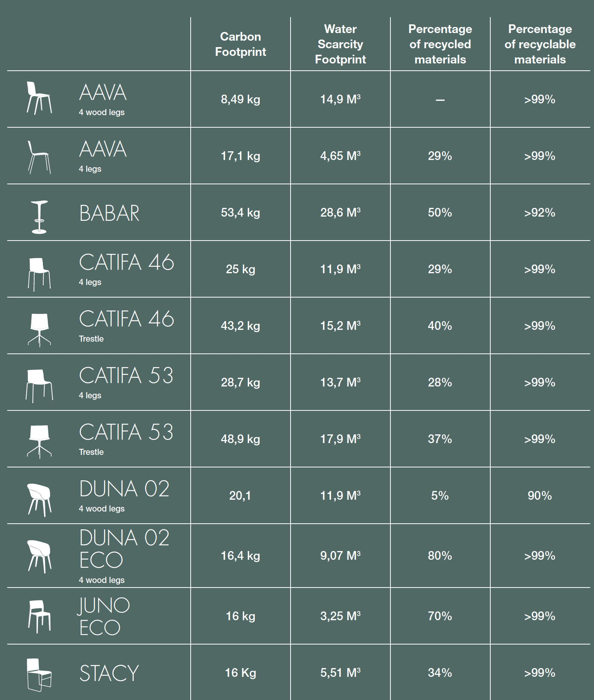Viewport: 594px width, 700px height.
Task: Click the CATIFA 46 Trestle chair icon
Action: pos(39,330)
